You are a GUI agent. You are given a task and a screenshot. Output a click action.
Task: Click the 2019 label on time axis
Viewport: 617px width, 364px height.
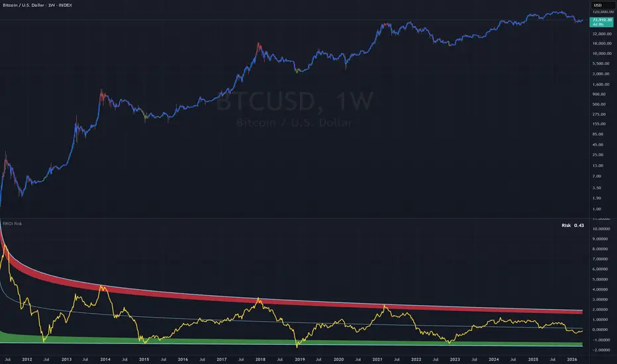300,359
